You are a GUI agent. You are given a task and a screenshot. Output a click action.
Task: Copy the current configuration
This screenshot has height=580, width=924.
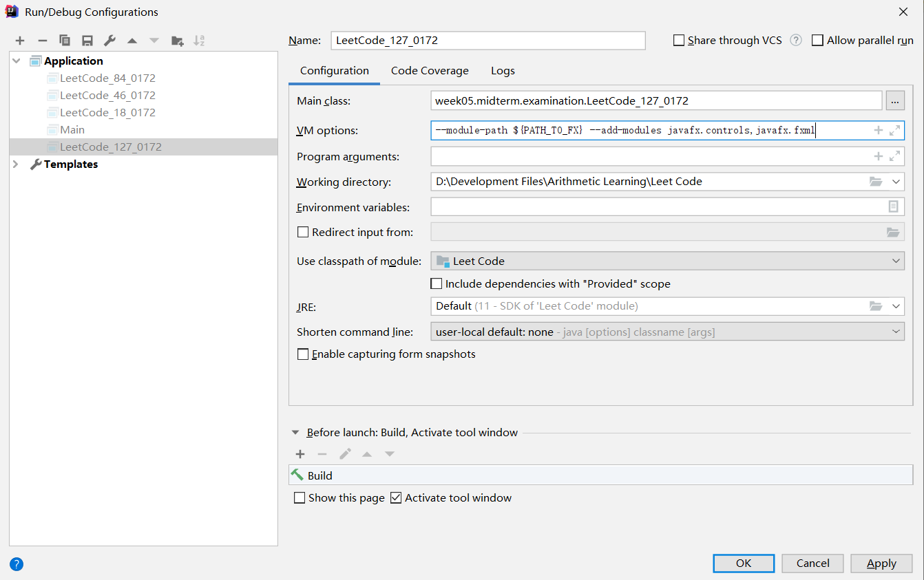tap(64, 40)
